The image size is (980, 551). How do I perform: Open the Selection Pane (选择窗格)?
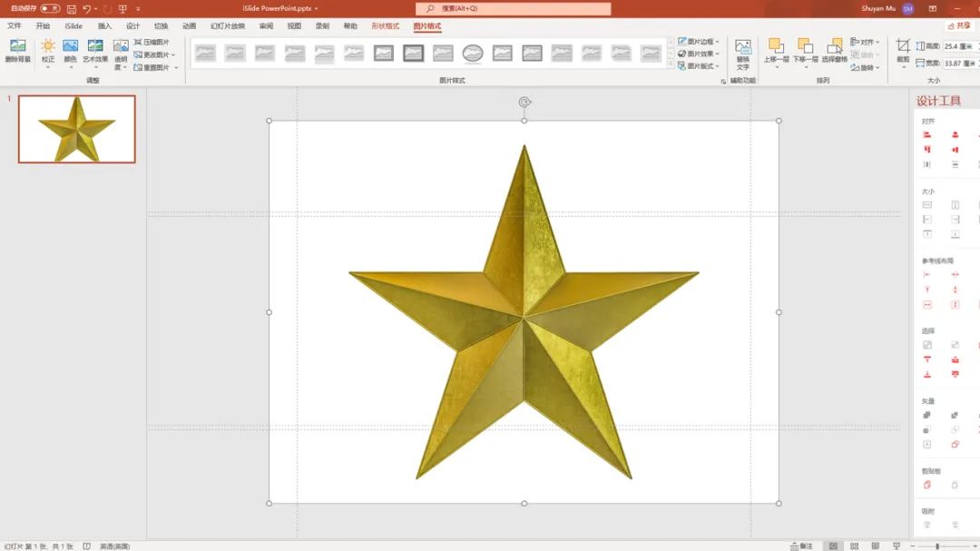[x=834, y=51]
